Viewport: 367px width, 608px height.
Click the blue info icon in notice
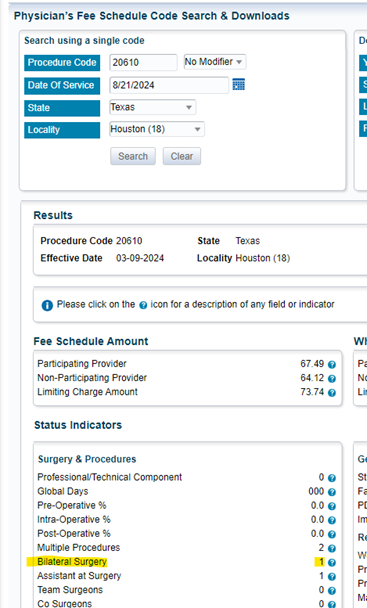pyautogui.click(x=47, y=306)
